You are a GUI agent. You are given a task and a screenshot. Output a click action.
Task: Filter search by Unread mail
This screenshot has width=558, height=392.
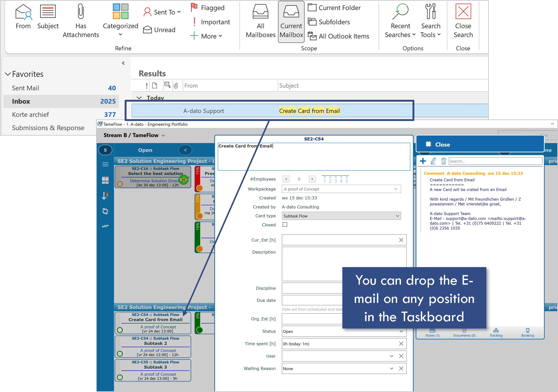[159, 30]
